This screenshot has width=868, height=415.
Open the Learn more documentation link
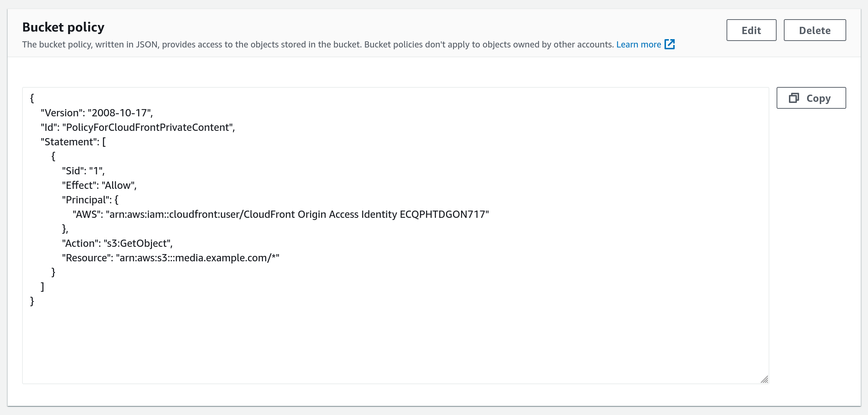coord(639,44)
